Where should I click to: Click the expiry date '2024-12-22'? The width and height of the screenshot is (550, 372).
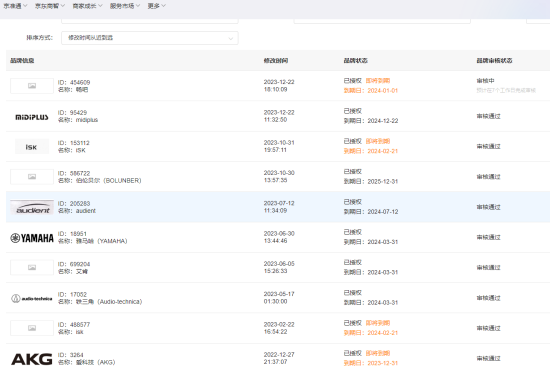[383, 121]
